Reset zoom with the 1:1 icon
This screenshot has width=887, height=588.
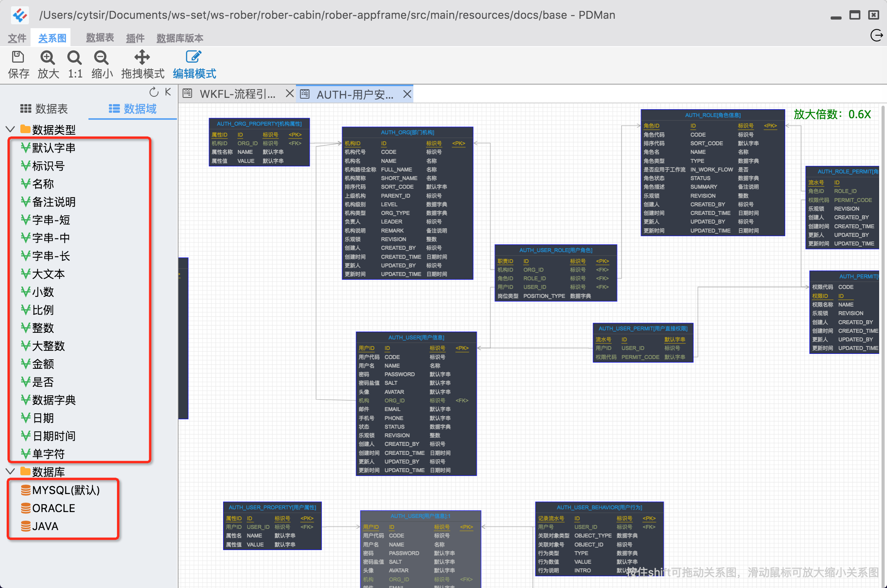click(74, 58)
